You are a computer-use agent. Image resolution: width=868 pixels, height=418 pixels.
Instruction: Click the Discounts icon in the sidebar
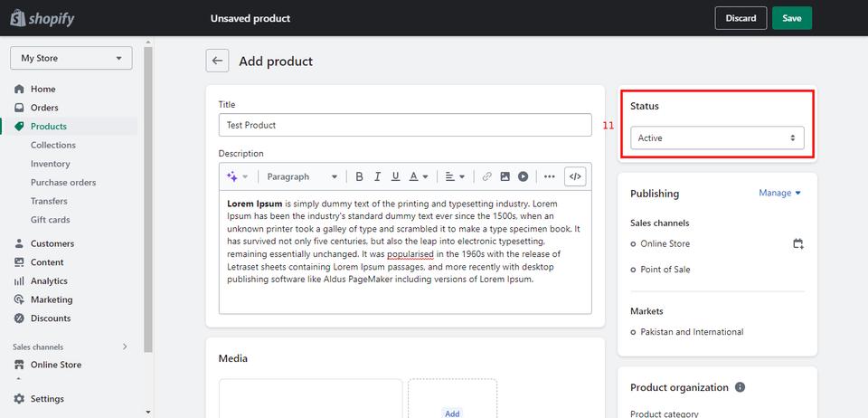[19, 318]
